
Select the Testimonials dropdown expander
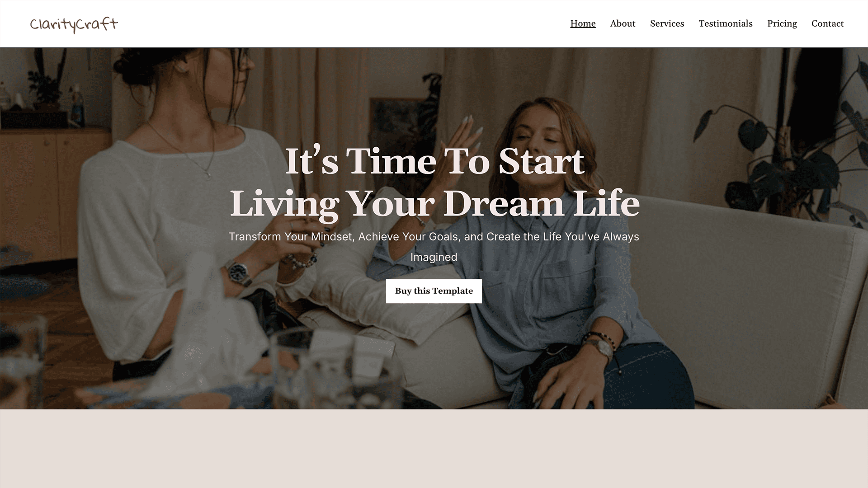point(726,23)
